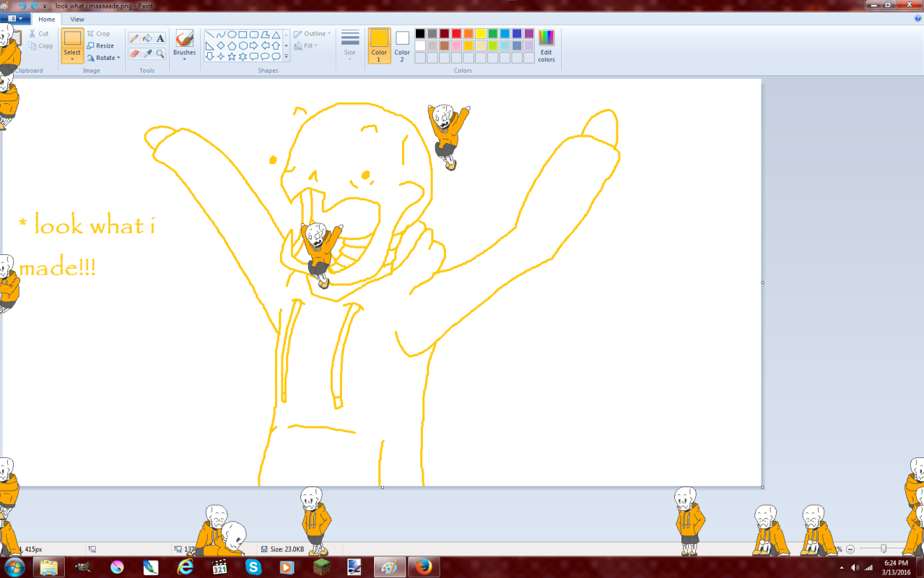Open Internet Explorer from the taskbar
Screen dimensions: 924x578
click(186, 567)
